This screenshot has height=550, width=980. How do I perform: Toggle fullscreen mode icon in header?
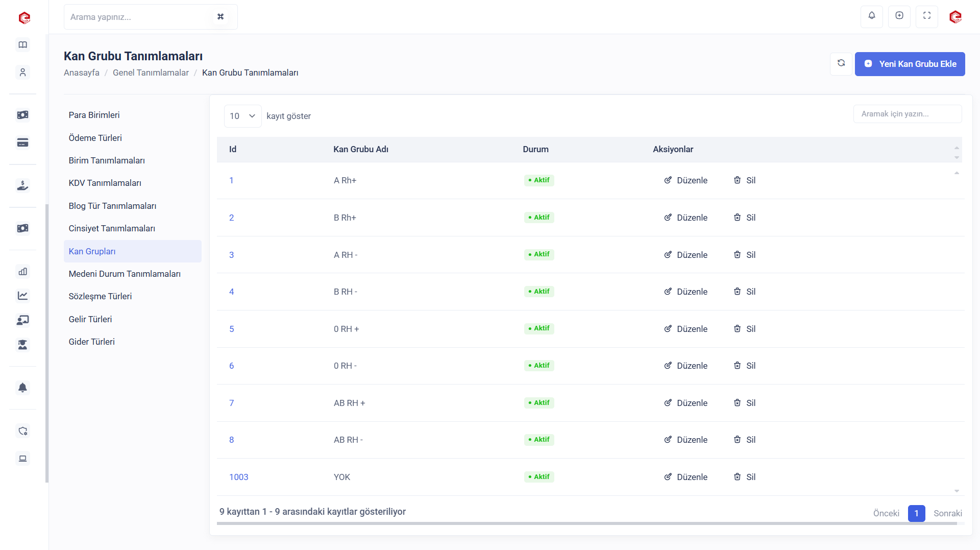pyautogui.click(x=927, y=16)
